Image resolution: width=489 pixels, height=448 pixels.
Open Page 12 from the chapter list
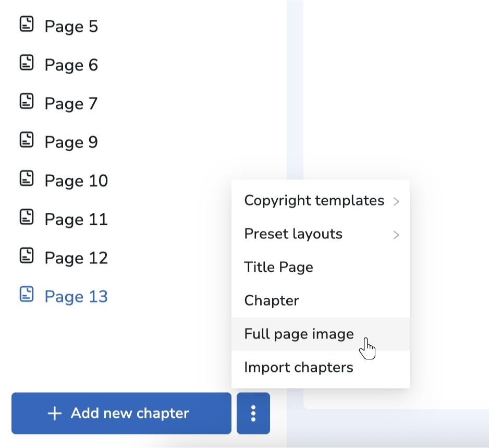tap(76, 258)
